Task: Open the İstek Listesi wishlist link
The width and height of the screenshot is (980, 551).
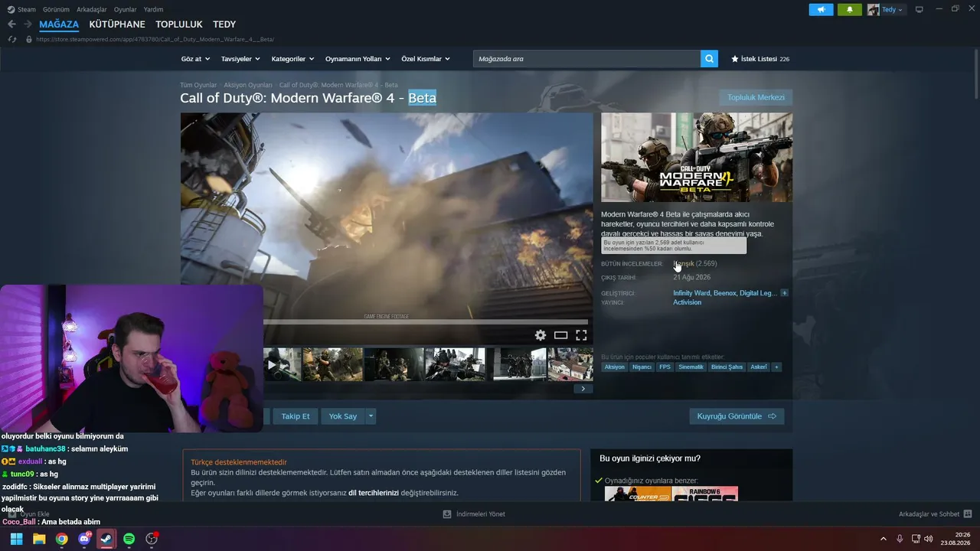Action: coord(759,59)
